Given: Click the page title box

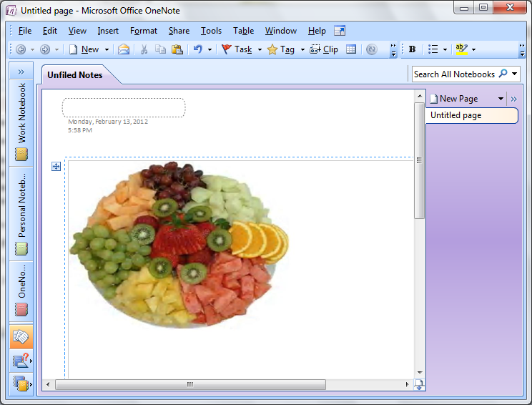Looking at the screenshot, I should [124, 107].
